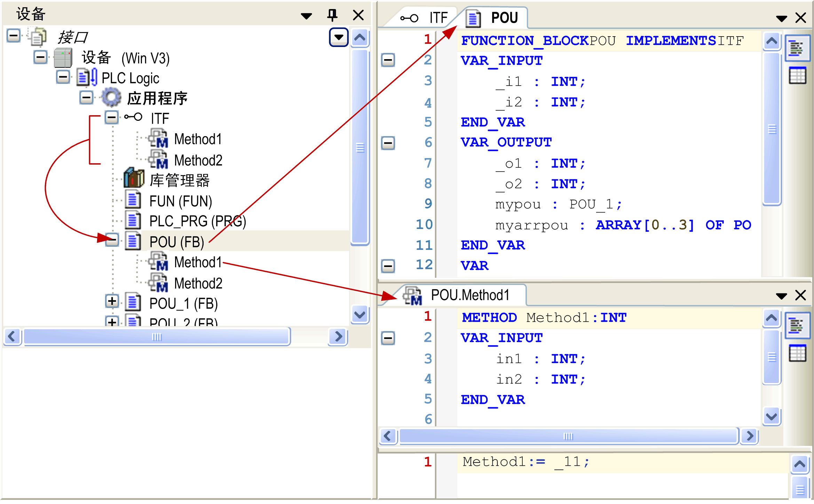Select FUN (FUN) in the device tree
Image resolution: width=814 pixels, height=504 pixels.
pos(180,201)
